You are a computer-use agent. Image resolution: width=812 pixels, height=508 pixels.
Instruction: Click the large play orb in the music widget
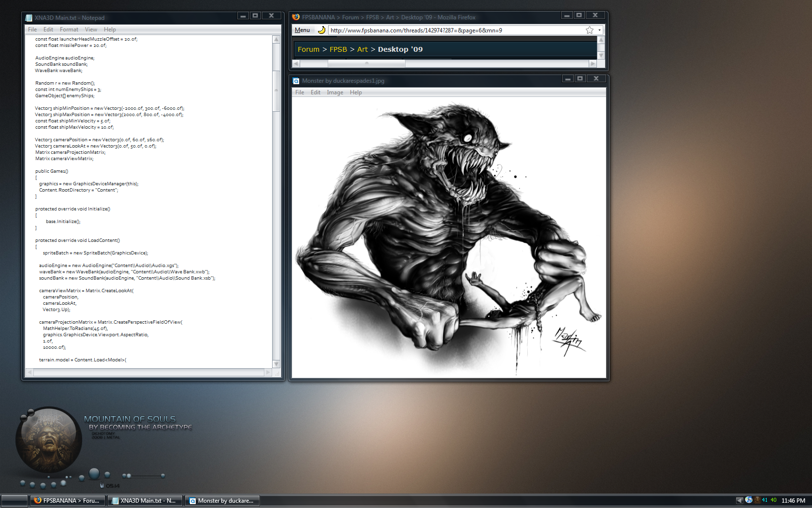(x=94, y=474)
